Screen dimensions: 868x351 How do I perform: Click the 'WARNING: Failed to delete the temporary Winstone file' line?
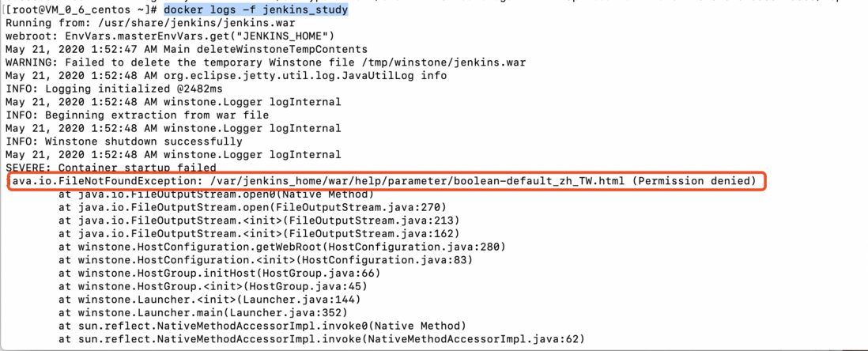coord(266,62)
